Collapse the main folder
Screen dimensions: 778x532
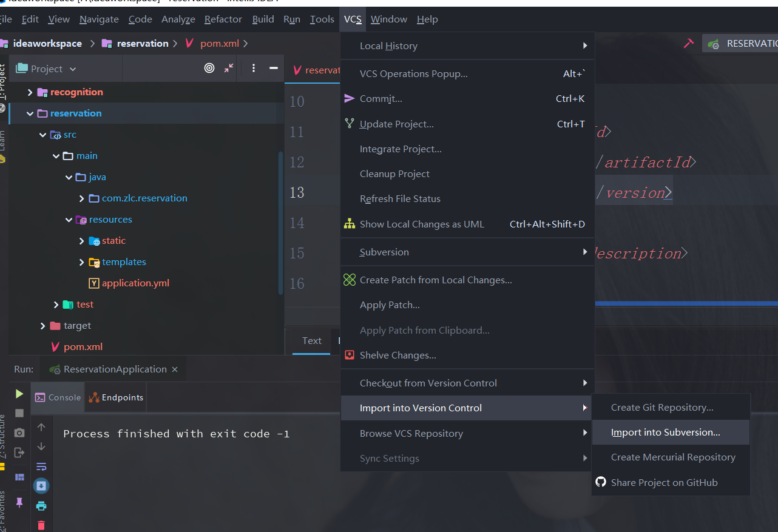pos(56,156)
